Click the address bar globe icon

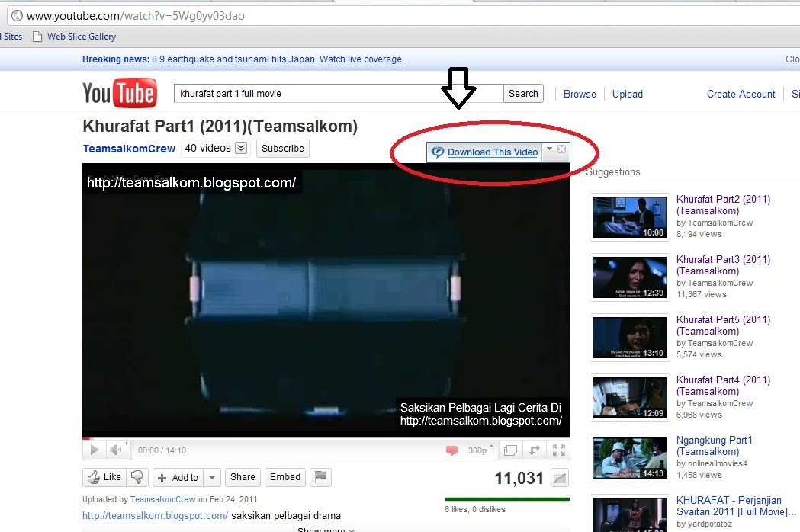[x=18, y=16]
